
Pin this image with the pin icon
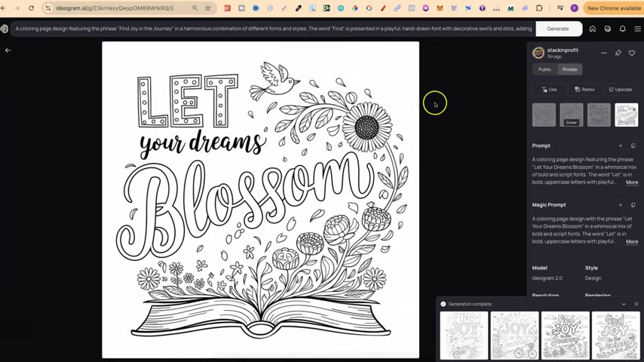click(618, 53)
